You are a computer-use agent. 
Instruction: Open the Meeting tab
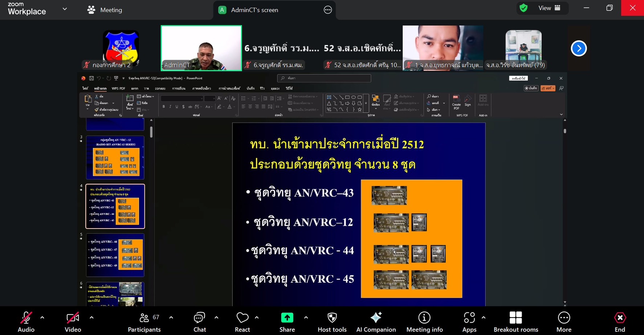(x=105, y=10)
